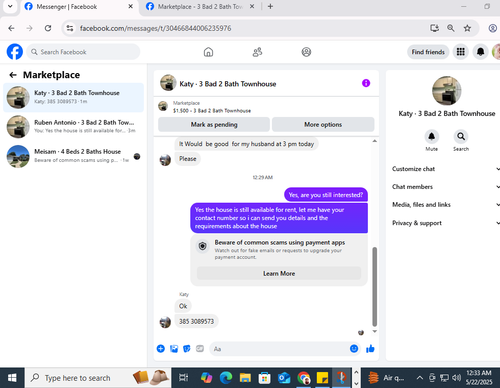The width and height of the screenshot is (500, 388).
Task: Open Ruben Antonio conversation
Action: 74,126
